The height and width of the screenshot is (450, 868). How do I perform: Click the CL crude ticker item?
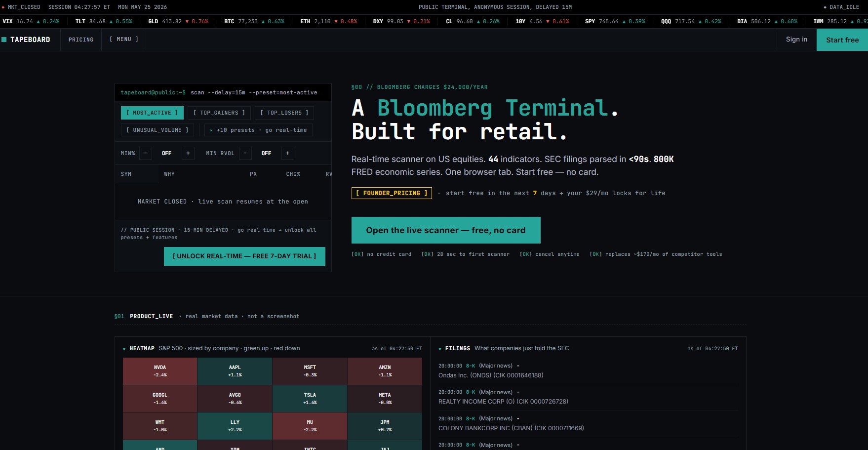point(473,21)
